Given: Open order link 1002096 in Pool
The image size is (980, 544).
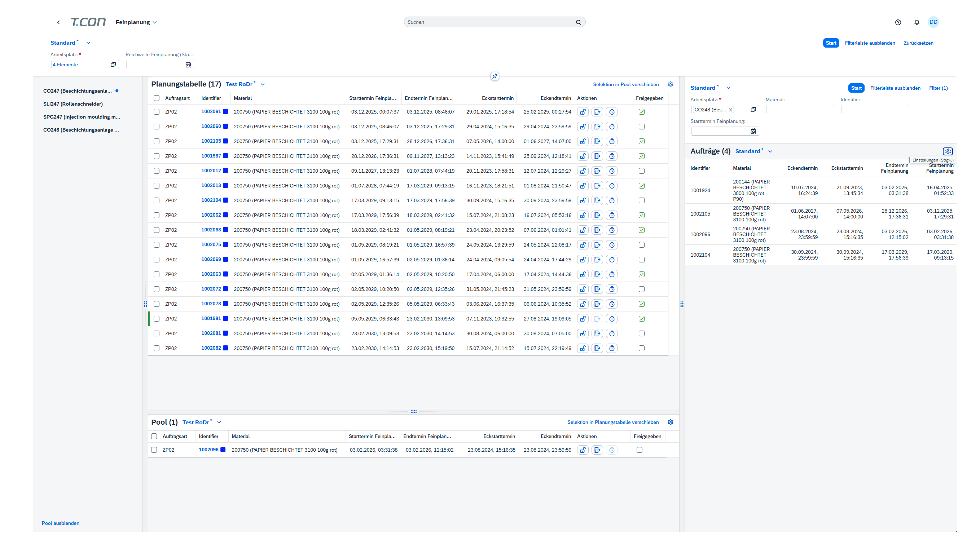Looking at the screenshot, I should pos(208,450).
